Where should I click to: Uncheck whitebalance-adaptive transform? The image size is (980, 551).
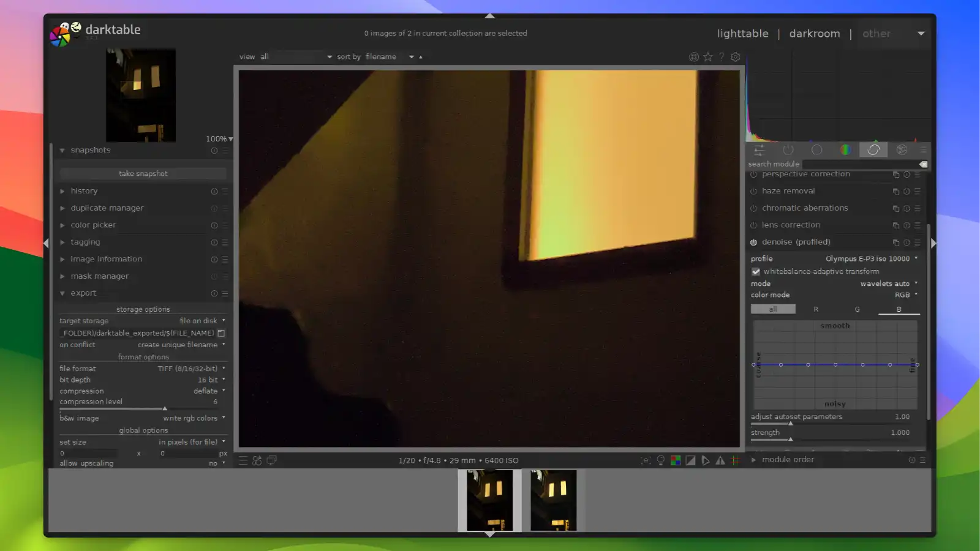click(x=756, y=271)
